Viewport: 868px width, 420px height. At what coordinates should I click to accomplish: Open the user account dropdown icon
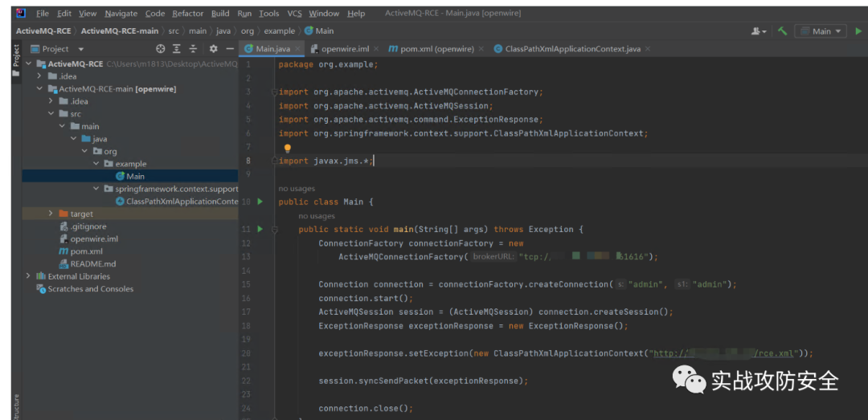759,31
